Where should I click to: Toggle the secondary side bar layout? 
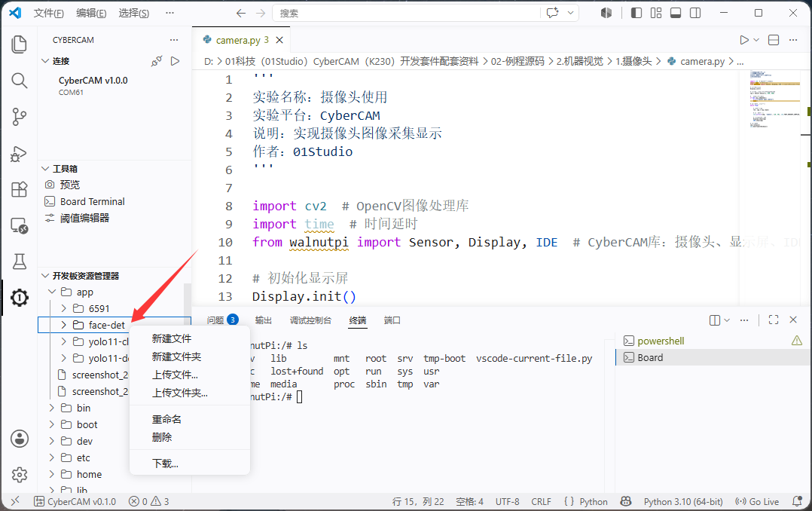point(695,13)
